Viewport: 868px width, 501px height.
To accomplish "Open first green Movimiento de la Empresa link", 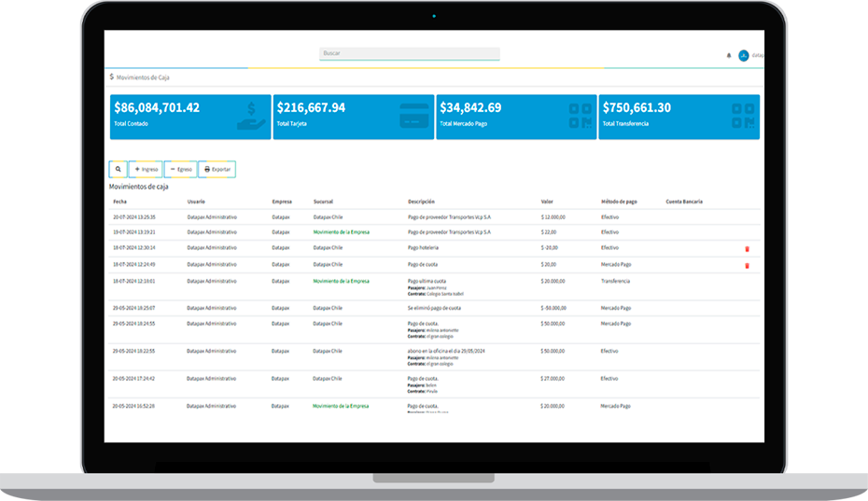I will (341, 231).
